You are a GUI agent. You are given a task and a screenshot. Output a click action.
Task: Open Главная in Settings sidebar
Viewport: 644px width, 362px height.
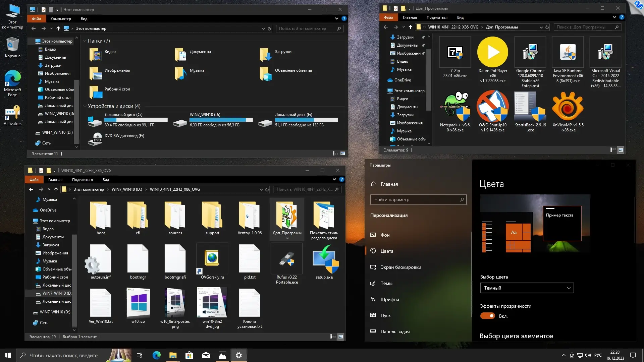pyautogui.click(x=389, y=184)
